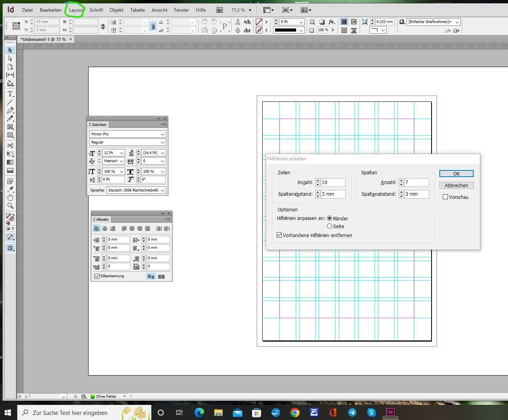Select the Seite radio option
The image size is (508, 420).
pos(330,226)
